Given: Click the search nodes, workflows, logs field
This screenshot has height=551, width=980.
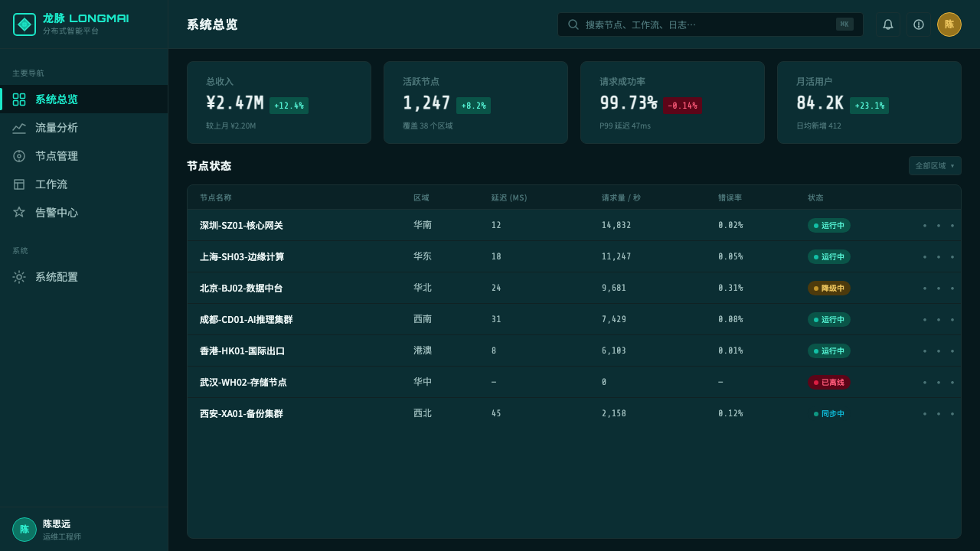Looking at the screenshot, I should pos(710,24).
